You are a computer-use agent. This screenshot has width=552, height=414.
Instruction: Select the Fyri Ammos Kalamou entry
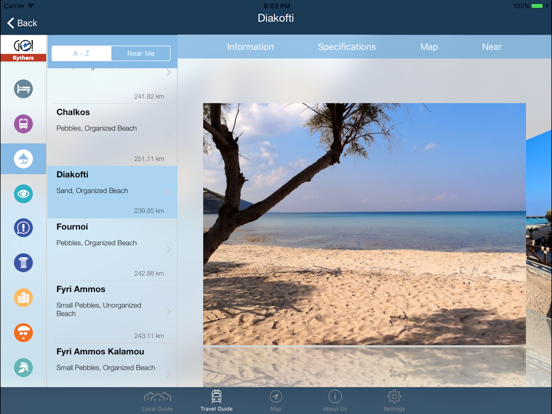pyautogui.click(x=112, y=365)
